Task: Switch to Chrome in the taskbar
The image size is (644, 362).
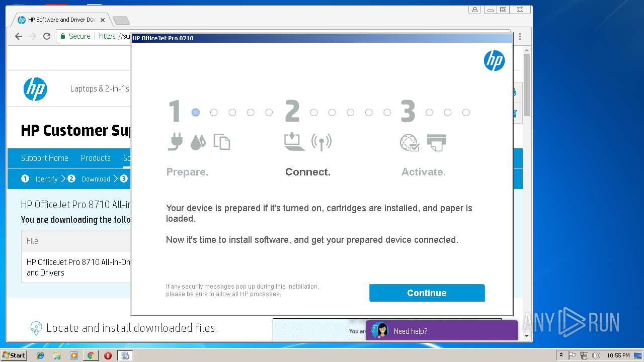Action: [x=91, y=355]
